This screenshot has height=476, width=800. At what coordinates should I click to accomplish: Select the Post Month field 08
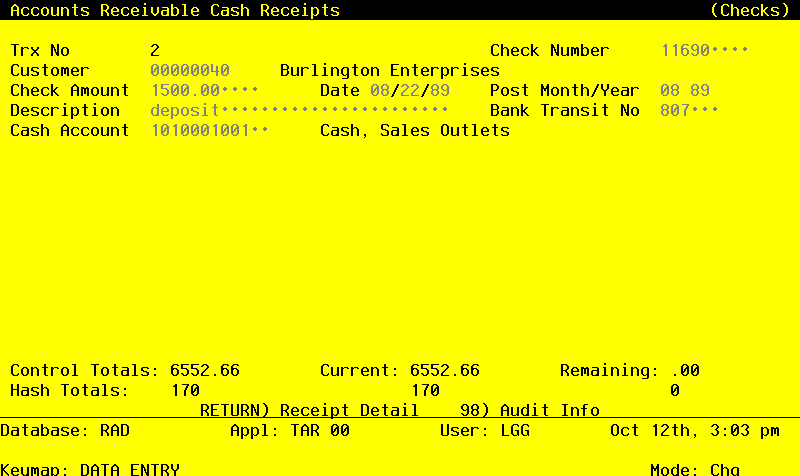(670, 90)
